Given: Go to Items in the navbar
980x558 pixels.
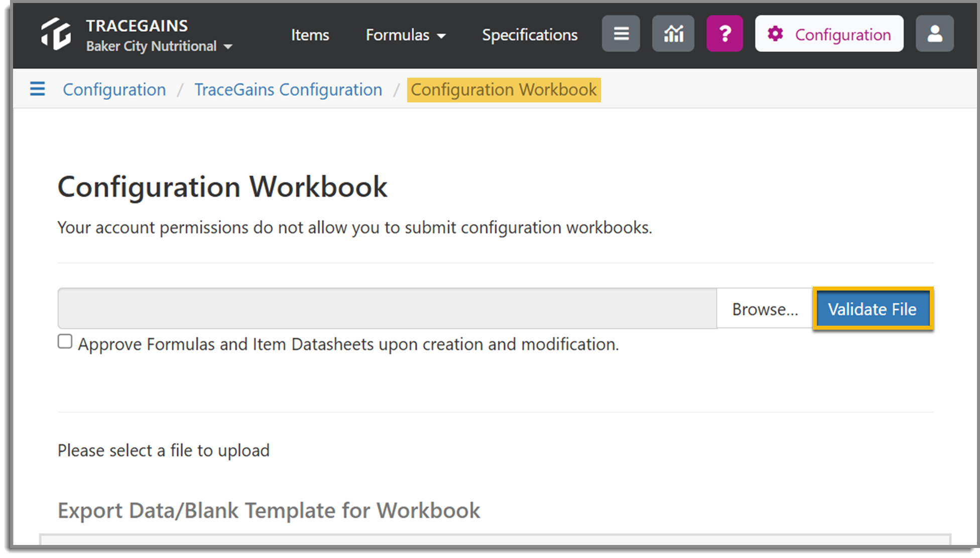Looking at the screenshot, I should coord(310,35).
